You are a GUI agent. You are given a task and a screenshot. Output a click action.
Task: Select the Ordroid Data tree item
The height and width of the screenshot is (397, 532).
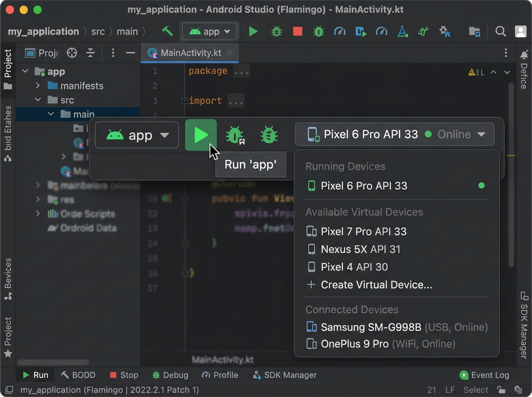[x=82, y=228]
